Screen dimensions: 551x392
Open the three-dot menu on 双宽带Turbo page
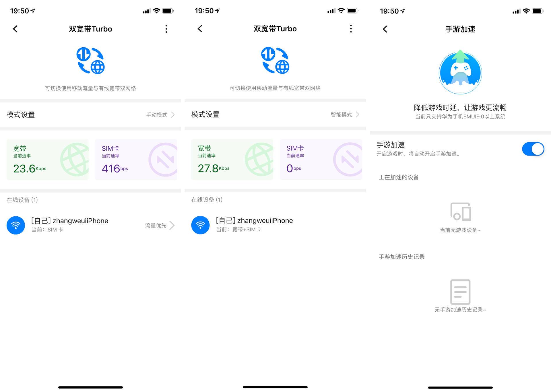(x=166, y=29)
